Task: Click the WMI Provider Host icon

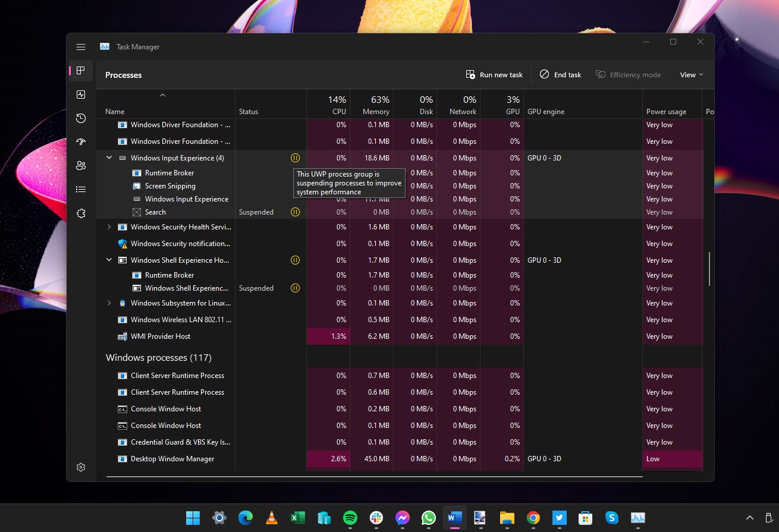Action: [x=122, y=336]
